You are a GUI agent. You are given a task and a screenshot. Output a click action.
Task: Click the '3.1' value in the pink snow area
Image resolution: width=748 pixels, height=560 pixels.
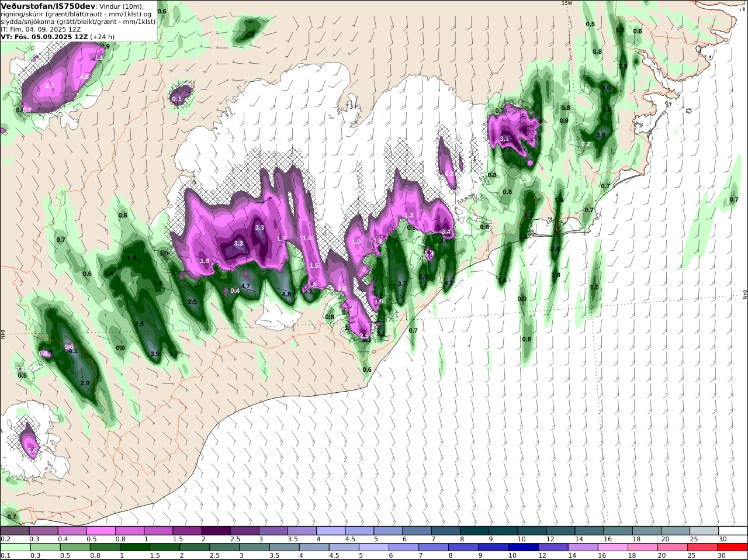505,139
